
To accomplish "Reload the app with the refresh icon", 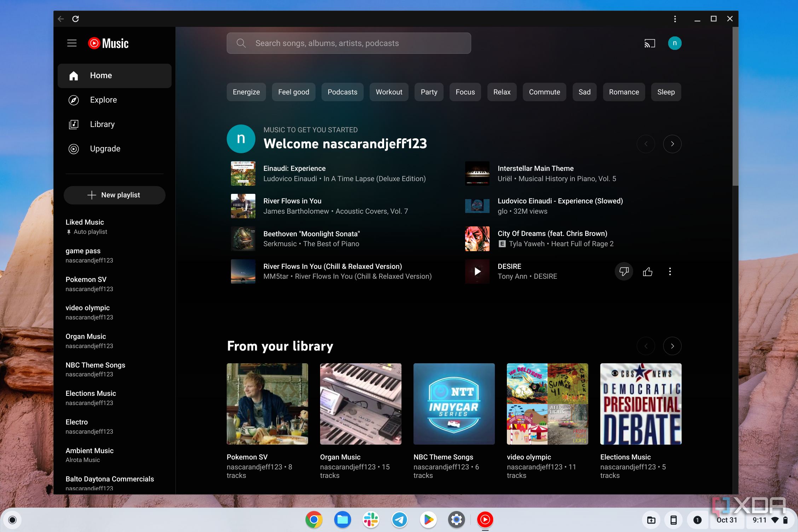I will (75, 19).
